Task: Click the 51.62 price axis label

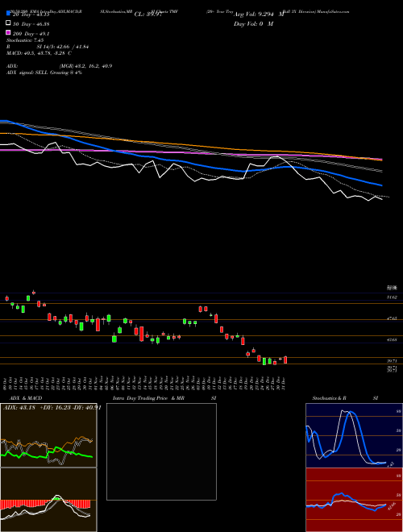Action: pos(392,297)
